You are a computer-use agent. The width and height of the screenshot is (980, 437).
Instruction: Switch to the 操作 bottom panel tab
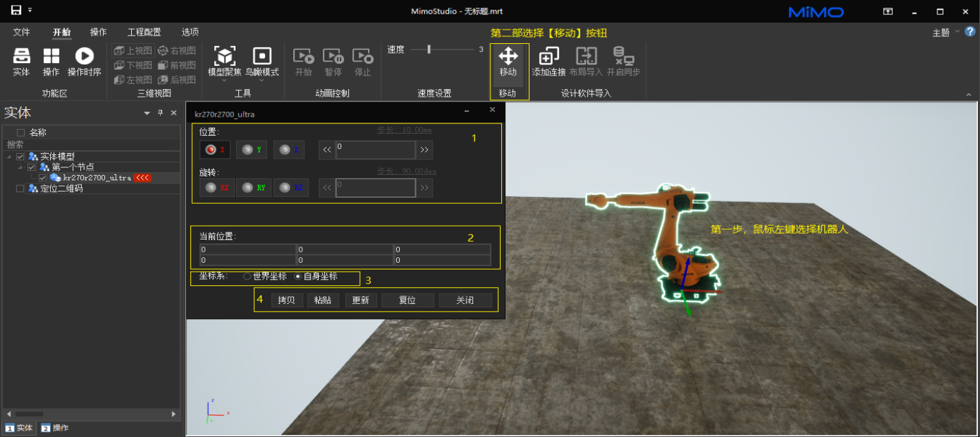[x=55, y=428]
